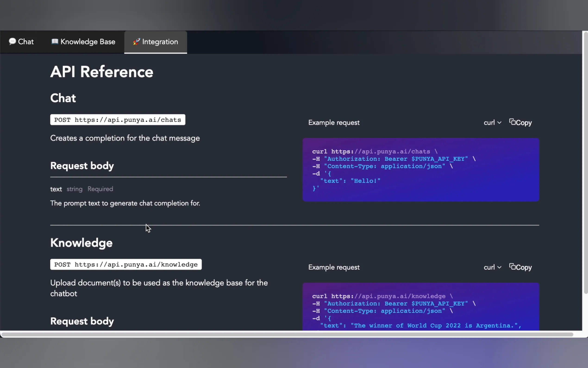The height and width of the screenshot is (368, 588).
Task: Switch to the Knowledge Base tab
Action: coord(83,42)
